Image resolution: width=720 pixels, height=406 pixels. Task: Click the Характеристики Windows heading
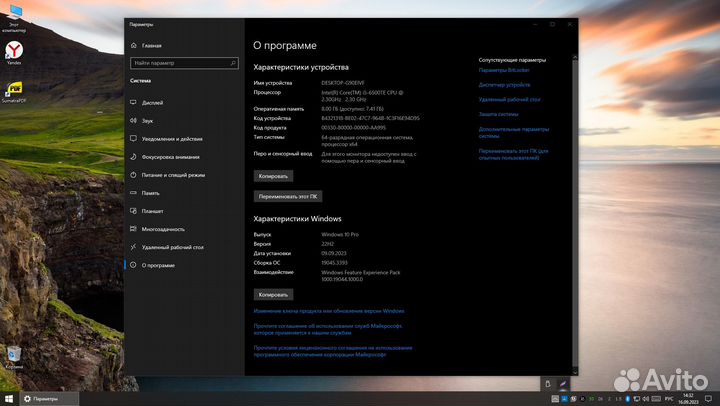click(x=297, y=219)
